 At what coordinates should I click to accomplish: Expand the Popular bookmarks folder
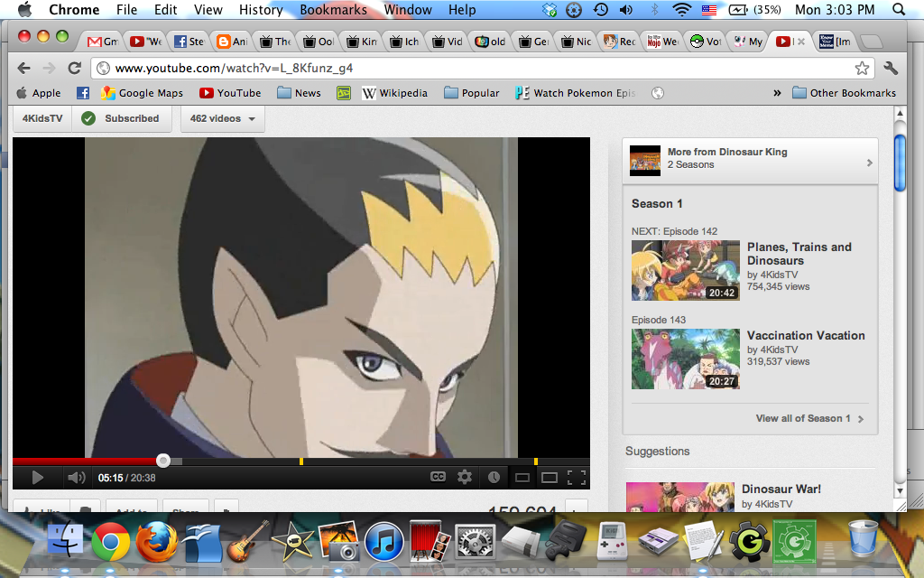pos(471,93)
